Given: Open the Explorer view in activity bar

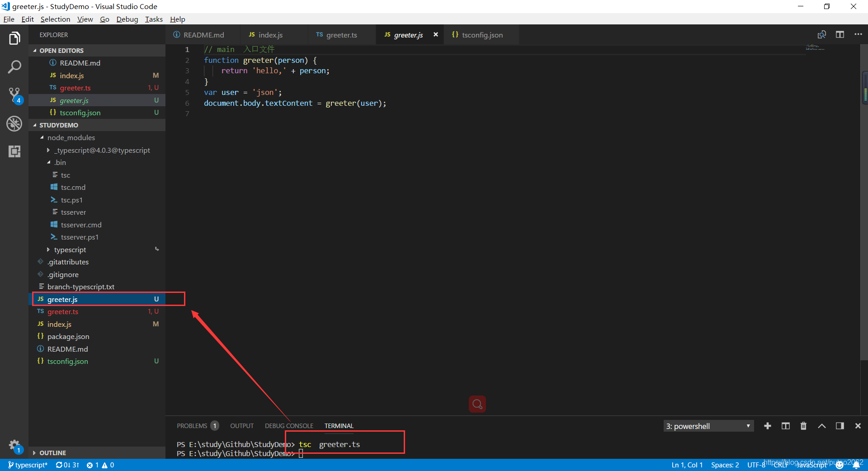Looking at the screenshot, I should [14, 38].
